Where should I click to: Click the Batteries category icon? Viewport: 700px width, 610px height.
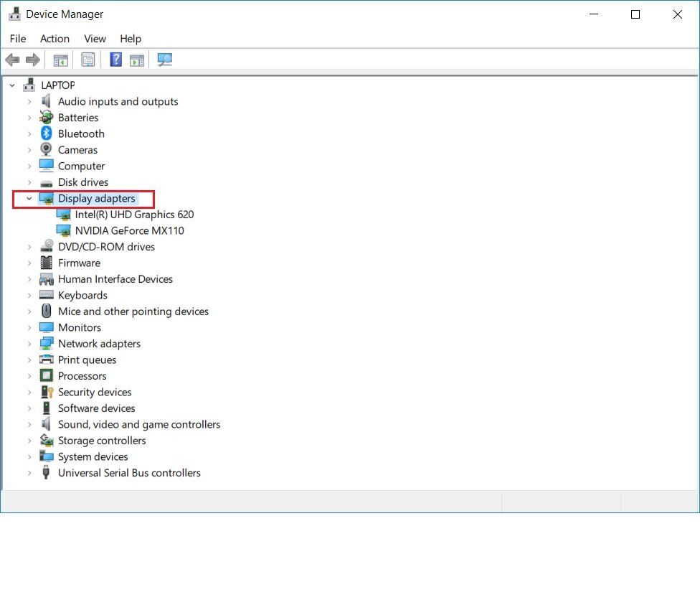click(x=46, y=118)
